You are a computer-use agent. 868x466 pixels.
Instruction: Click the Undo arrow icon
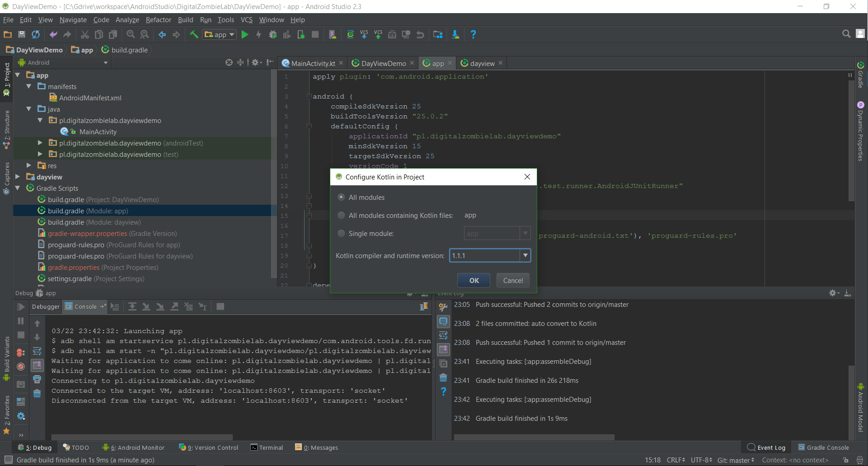point(53,34)
